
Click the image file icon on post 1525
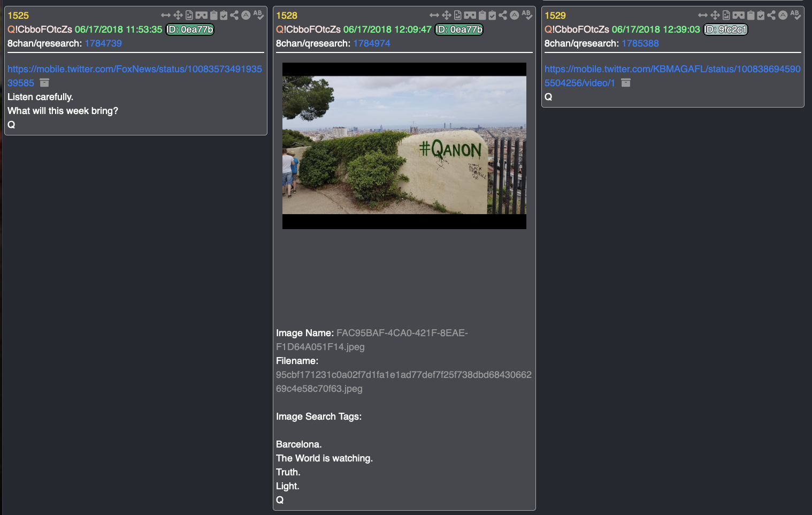point(189,16)
